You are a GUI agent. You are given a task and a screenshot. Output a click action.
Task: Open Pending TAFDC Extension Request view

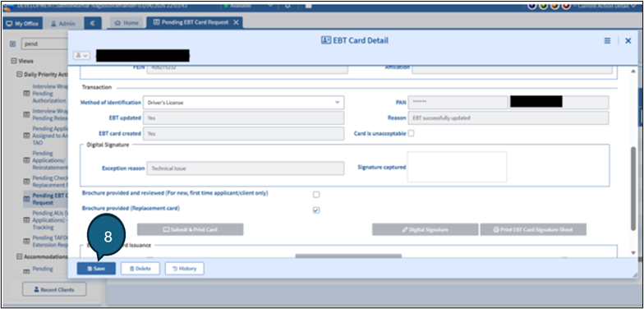click(x=49, y=241)
